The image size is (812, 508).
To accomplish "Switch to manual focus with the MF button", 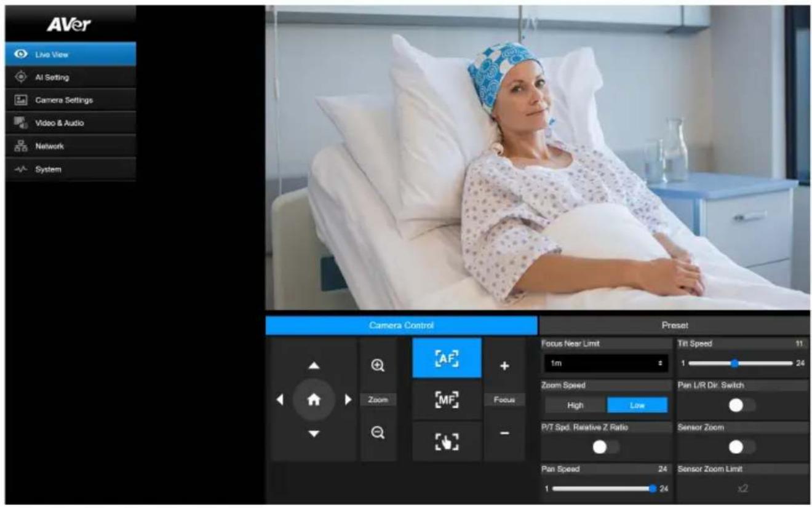I will coord(447,400).
